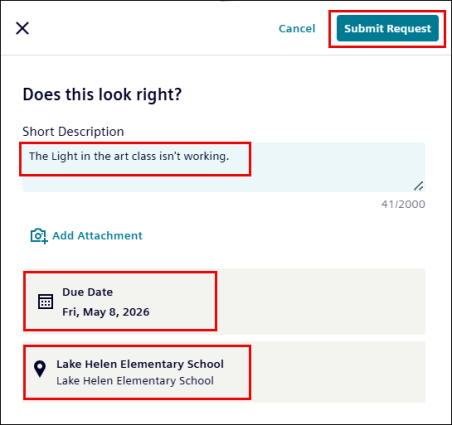Click the calendar icon beside Due Date

(45, 302)
